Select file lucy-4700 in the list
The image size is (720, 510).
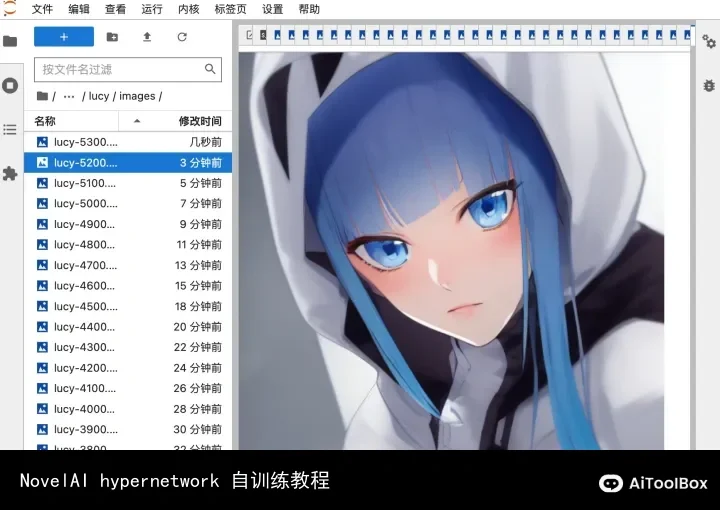[128, 265]
